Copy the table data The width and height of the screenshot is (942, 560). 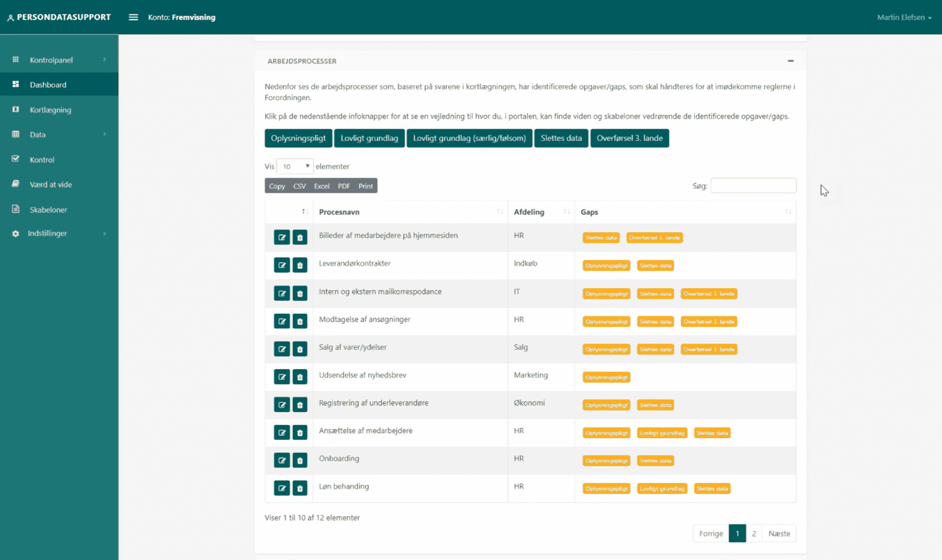point(277,186)
